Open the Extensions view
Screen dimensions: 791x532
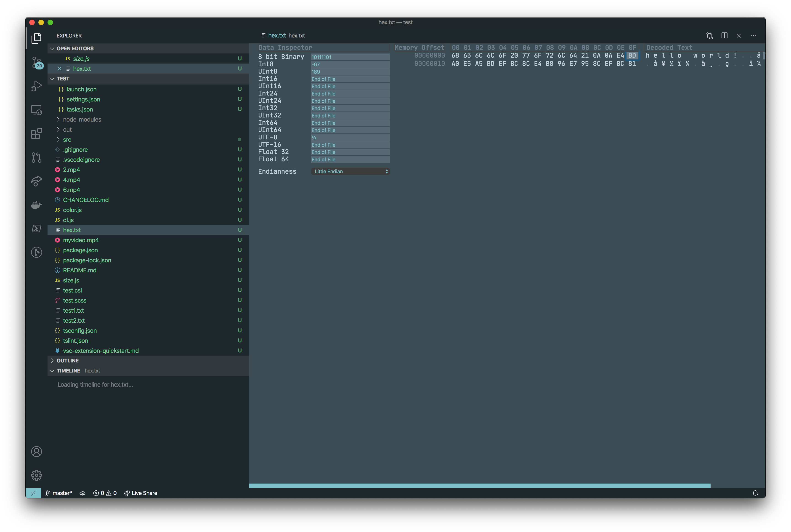point(36,134)
